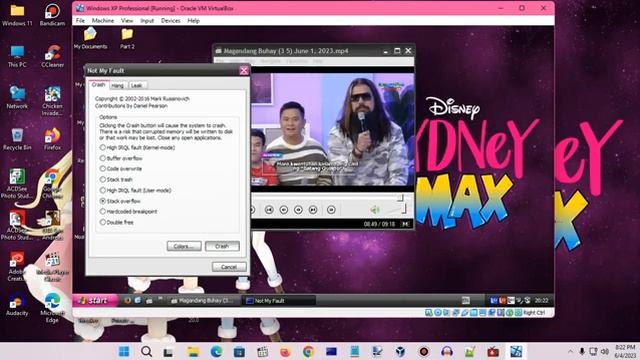The height and width of the screenshot is (360, 640).
Task: Open the Windows 11 folder on desktop
Action: pyautogui.click(x=17, y=15)
